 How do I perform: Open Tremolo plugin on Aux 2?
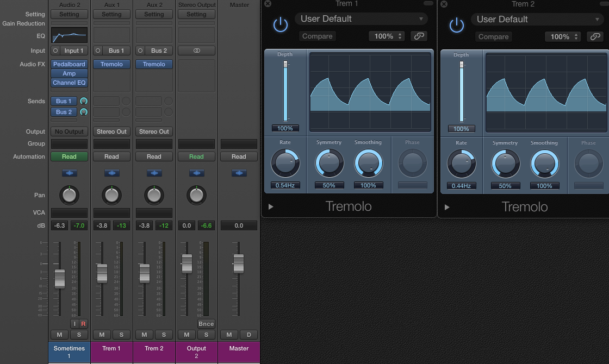(154, 64)
